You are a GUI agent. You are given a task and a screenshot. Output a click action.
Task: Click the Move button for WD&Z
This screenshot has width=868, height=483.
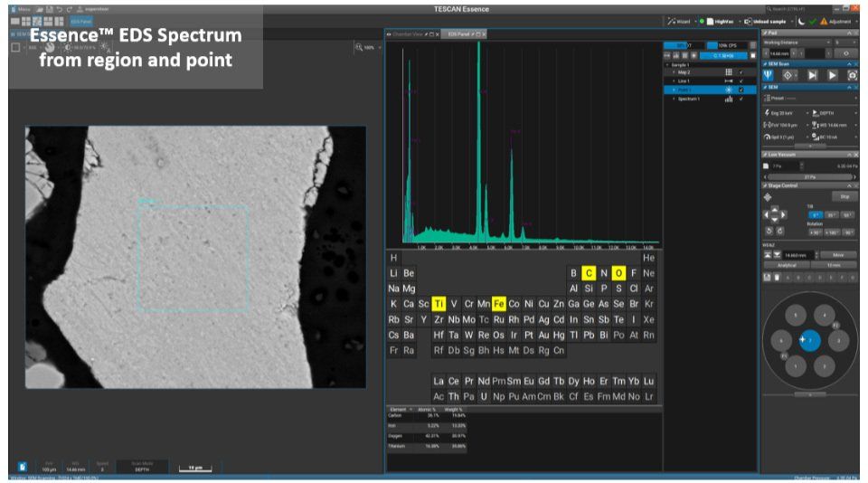pyautogui.click(x=838, y=255)
